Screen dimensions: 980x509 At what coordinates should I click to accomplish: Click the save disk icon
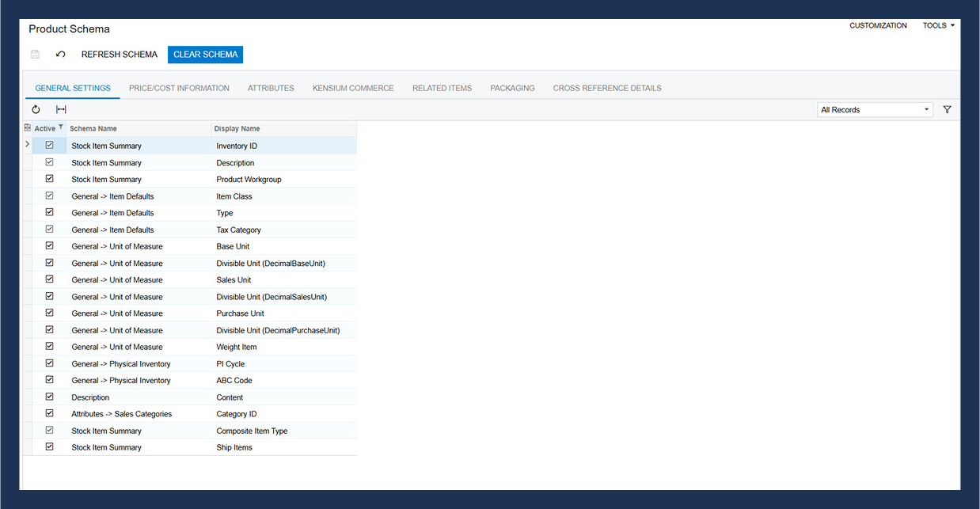click(35, 55)
